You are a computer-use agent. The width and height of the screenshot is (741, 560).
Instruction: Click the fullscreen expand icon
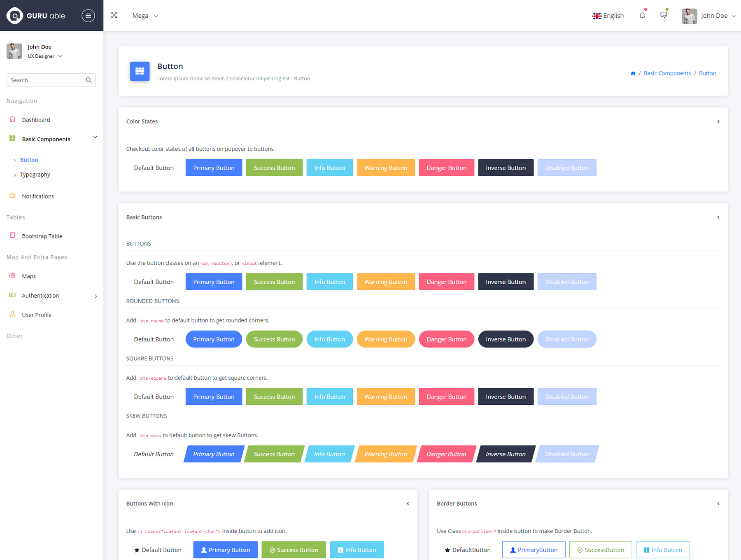pos(114,15)
